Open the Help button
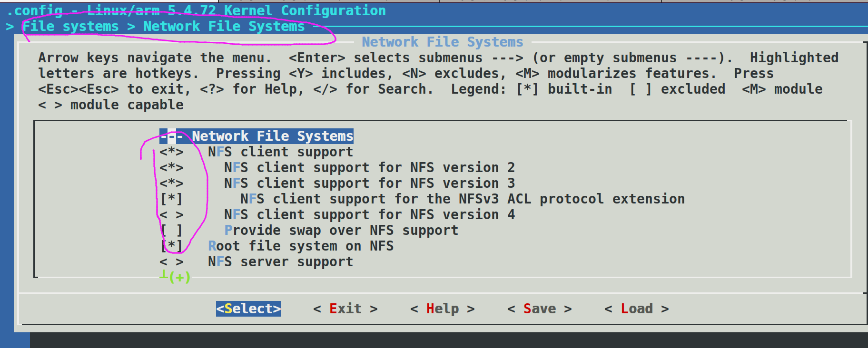This screenshot has height=348, width=868. (x=443, y=309)
